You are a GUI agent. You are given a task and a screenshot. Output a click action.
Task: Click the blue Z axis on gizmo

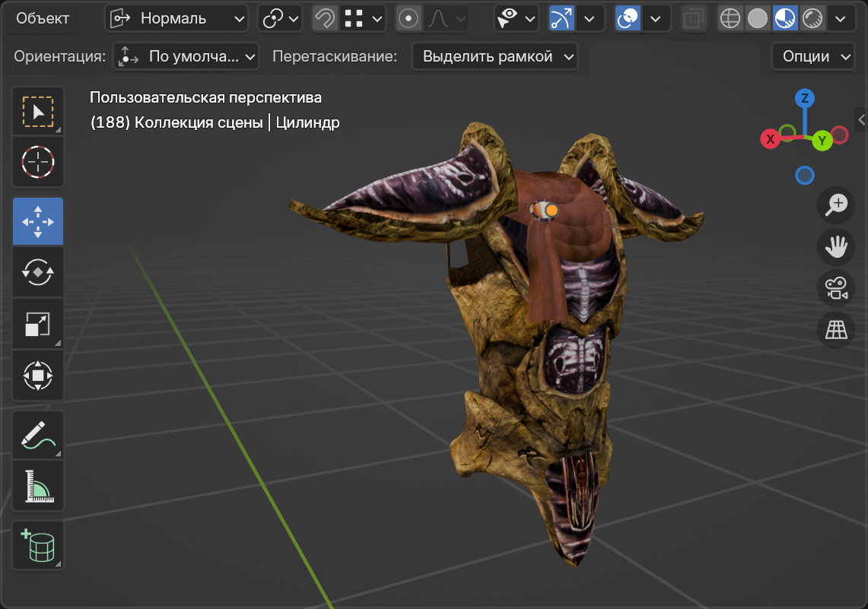(x=805, y=98)
